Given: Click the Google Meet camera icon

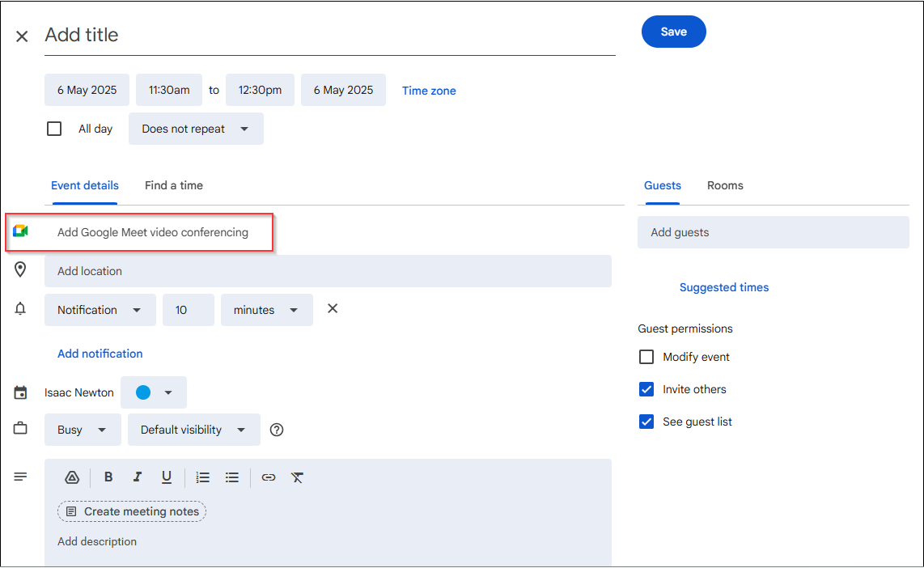Looking at the screenshot, I should click(20, 231).
